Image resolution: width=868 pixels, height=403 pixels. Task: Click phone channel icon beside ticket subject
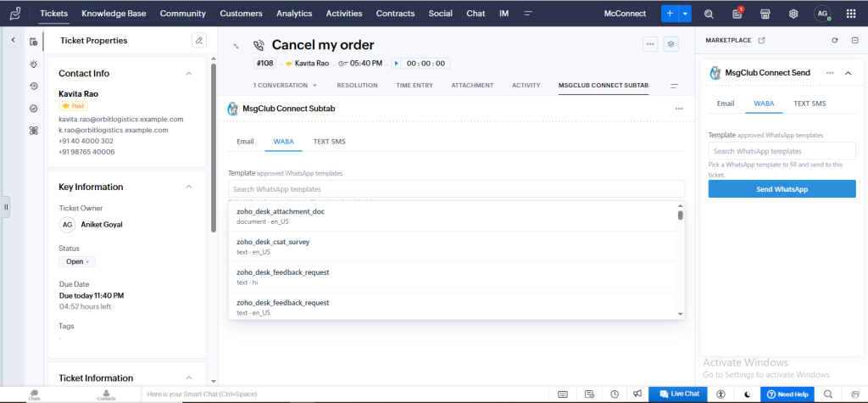pos(258,46)
